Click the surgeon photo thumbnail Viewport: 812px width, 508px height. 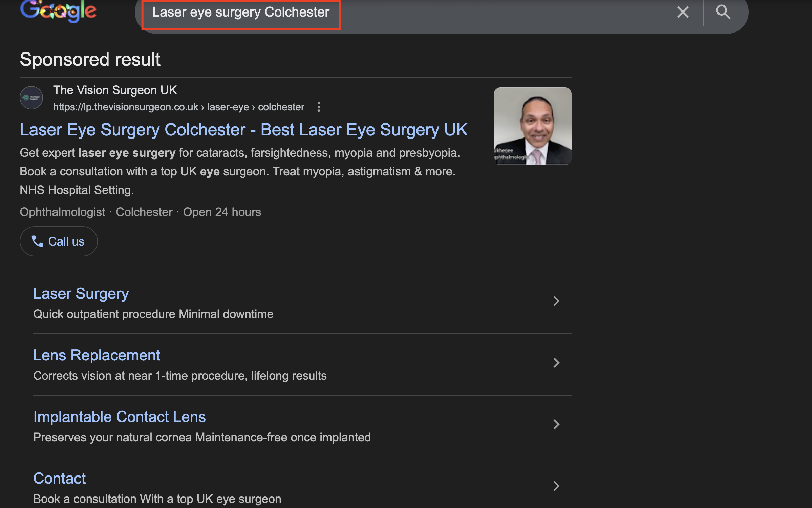[532, 126]
